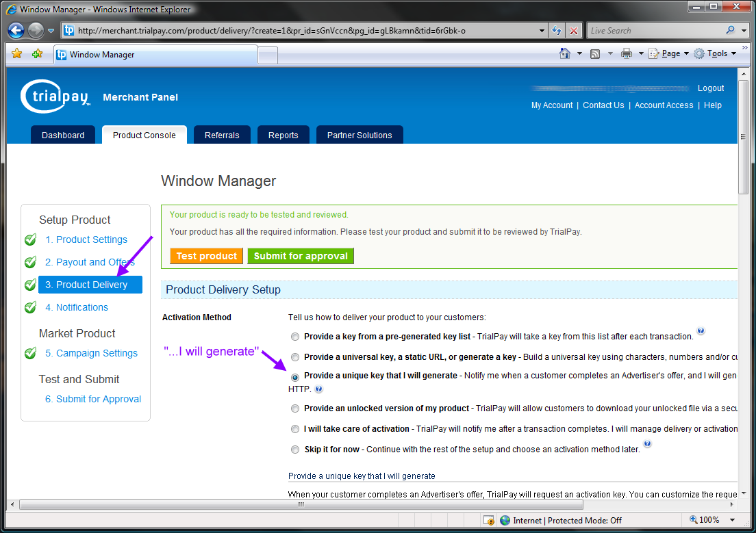Go to step 5. Campaign Settings
Image resolution: width=756 pixels, height=533 pixels.
pos(91,353)
